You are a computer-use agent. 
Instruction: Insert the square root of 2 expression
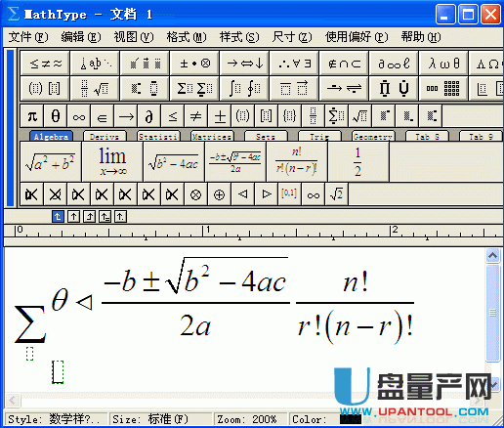(x=336, y=194)
